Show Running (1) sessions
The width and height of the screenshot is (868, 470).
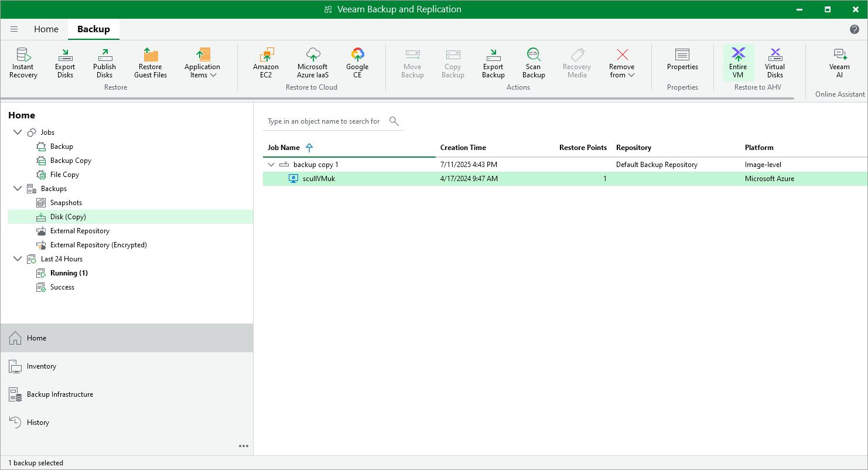pyautogui.click(x=69, y=273)
